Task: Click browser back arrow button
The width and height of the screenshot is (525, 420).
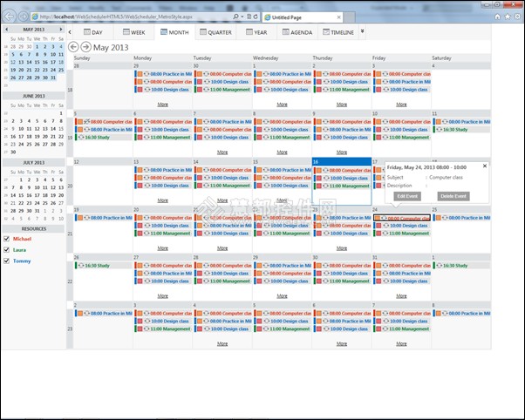Action: 9,16
